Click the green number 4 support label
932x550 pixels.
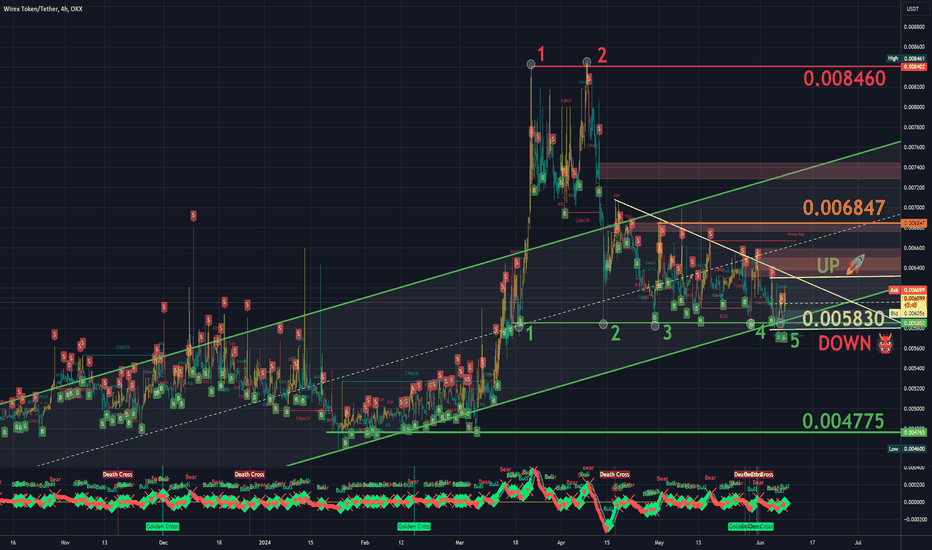(x=760, y=332)
